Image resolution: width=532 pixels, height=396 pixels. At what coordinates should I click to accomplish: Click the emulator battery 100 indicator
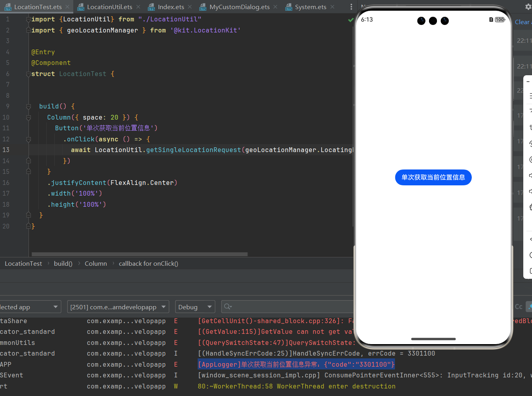[500, 19]
